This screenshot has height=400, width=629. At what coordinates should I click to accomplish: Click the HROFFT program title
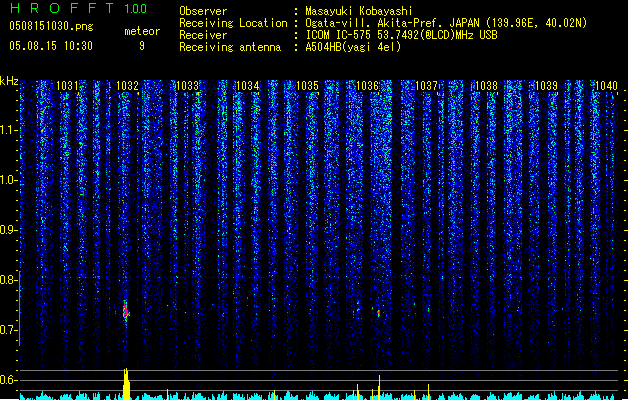click(x=62, y=8)
